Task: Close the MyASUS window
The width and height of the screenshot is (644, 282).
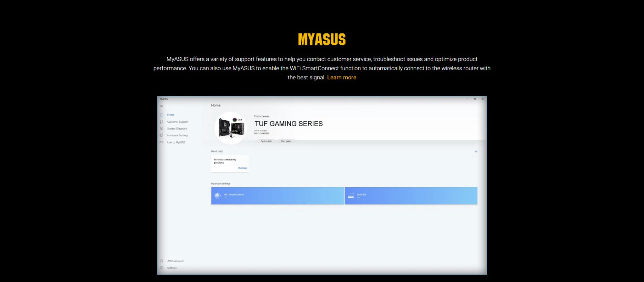Action: click(483, 99)
